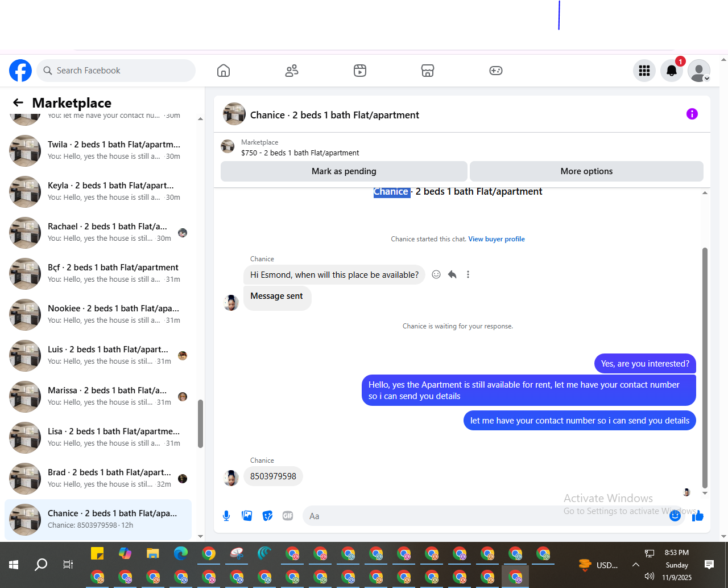Open the Windows notification center
Screen dimensions: 728x588
[709, 565]
